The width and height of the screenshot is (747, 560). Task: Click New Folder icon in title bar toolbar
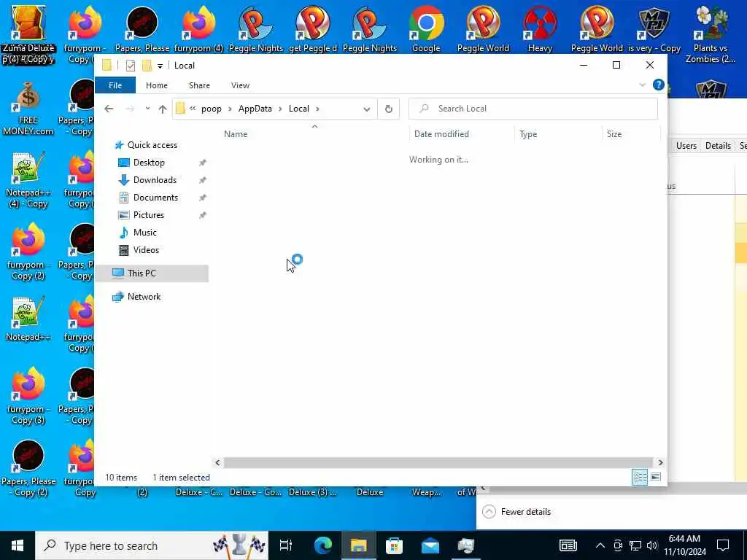tap(147, 66)
